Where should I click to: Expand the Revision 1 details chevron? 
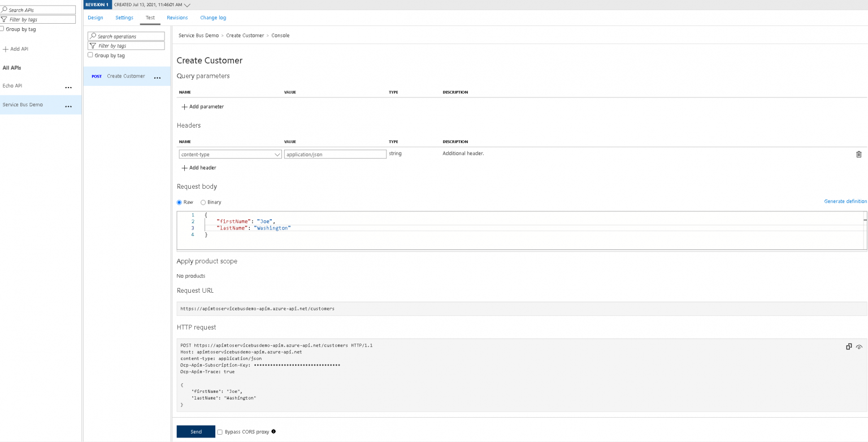click(x=187, y=5)
